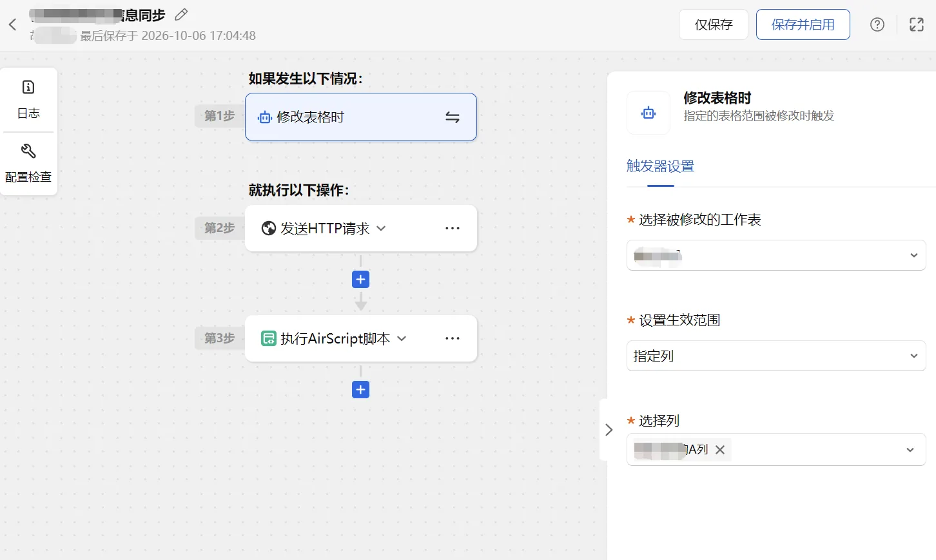Click the 仅保存 button
936x560 pixels.
tap(714, 24)
